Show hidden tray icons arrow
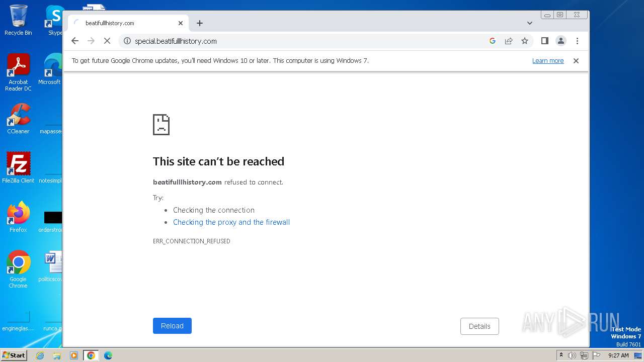The height and width of the screenshot is (362, 644). [561, 355]
